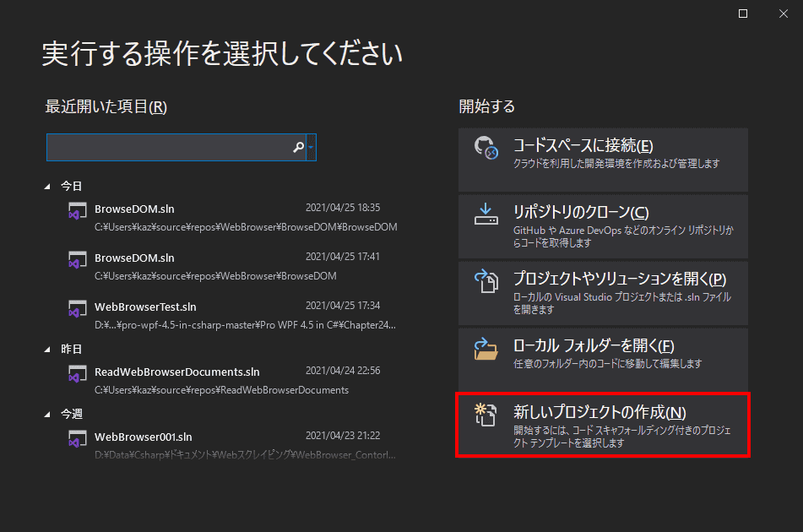Collapse the 今週 group
Screen dimensions: 803x532
[47, 415]
